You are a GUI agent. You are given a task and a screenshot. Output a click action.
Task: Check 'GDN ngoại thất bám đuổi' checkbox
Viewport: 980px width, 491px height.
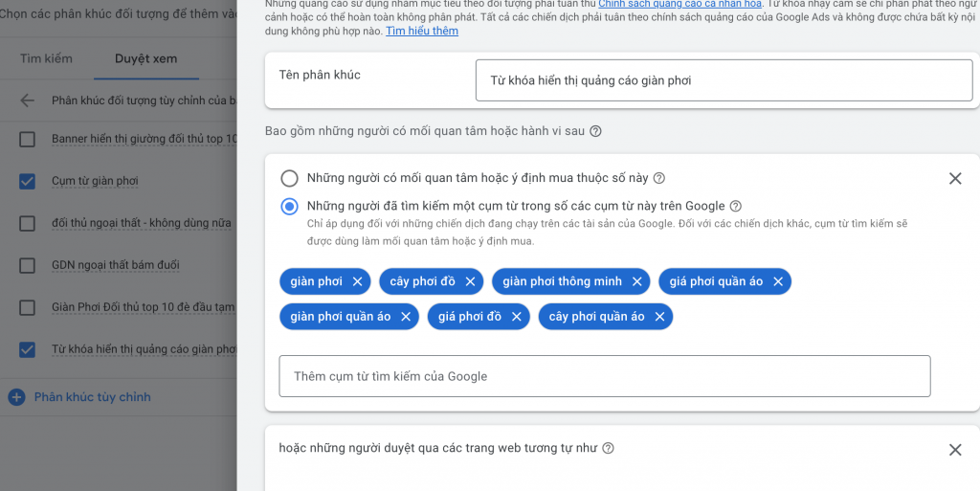[27, 265]
